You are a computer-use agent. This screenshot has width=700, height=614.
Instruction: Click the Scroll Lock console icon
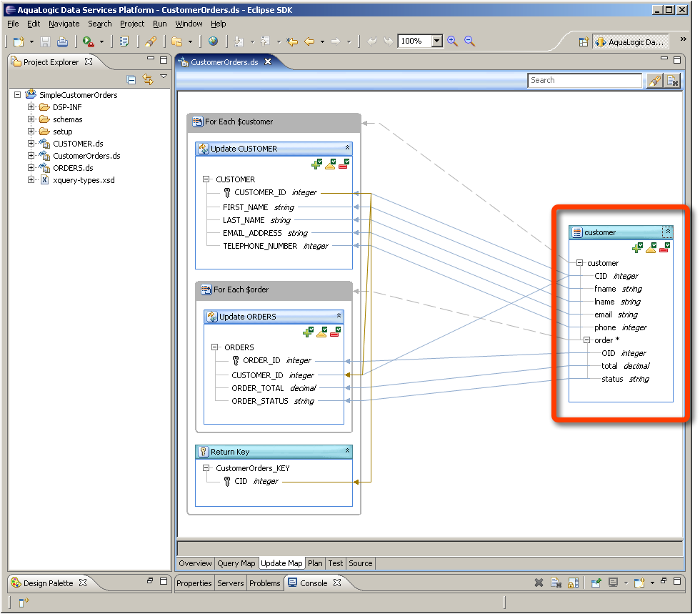pyautogui.click(x=573, y=583)
